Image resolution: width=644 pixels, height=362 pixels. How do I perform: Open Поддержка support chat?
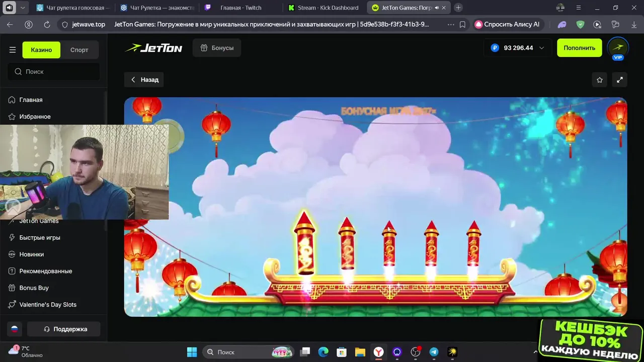coord(64,329)
